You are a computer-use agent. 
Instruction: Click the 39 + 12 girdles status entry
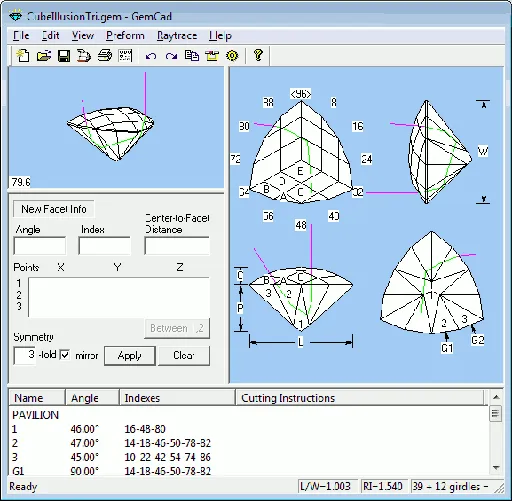451,486
